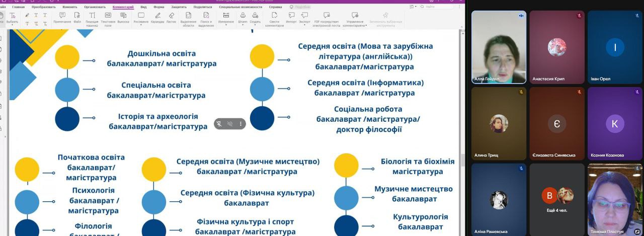This screenshot has height=236, width=644.
Task: Expand the Рисование dropdown
Action: click(141, 25)
